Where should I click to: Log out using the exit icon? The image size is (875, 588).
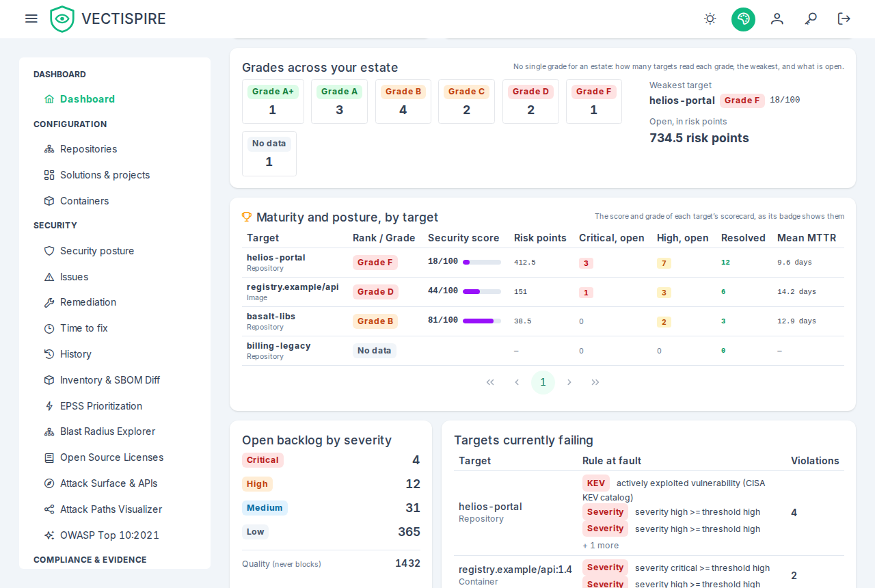[x=844, y=18]
